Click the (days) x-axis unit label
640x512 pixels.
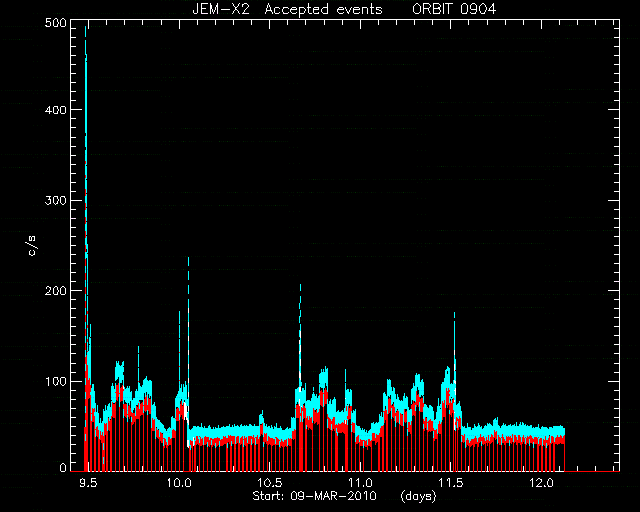[x=418, y=496]
